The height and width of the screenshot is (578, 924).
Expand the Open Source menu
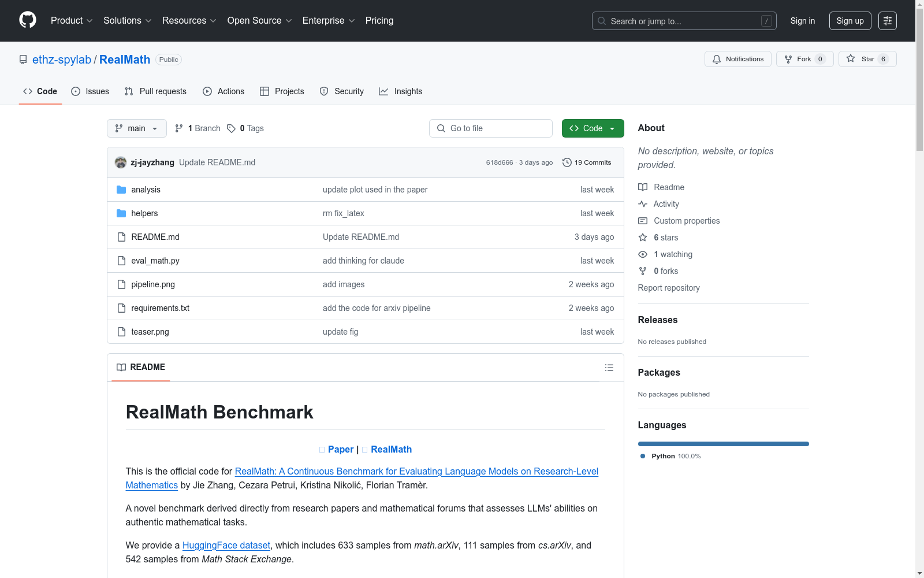coord(260,20)
